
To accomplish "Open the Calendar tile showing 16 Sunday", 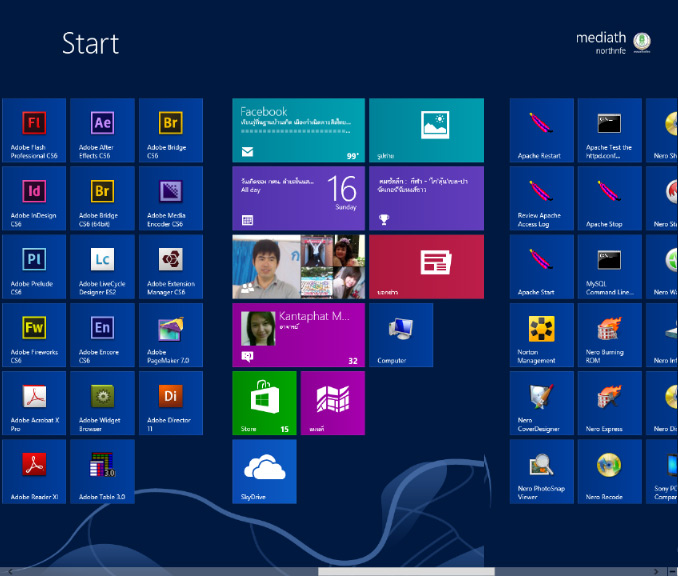I will (298, 198).
